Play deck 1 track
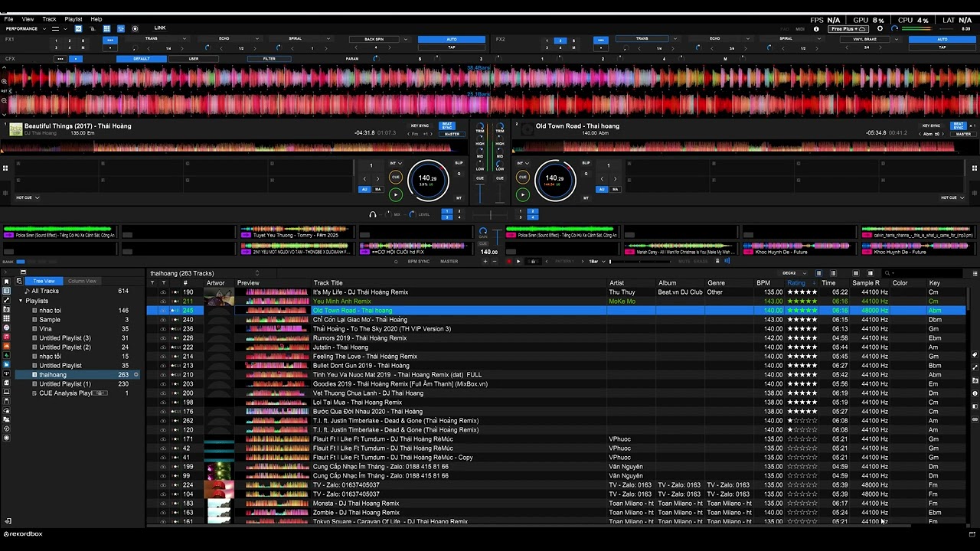Viewport: 980px width, 551px height. [396, 194]
